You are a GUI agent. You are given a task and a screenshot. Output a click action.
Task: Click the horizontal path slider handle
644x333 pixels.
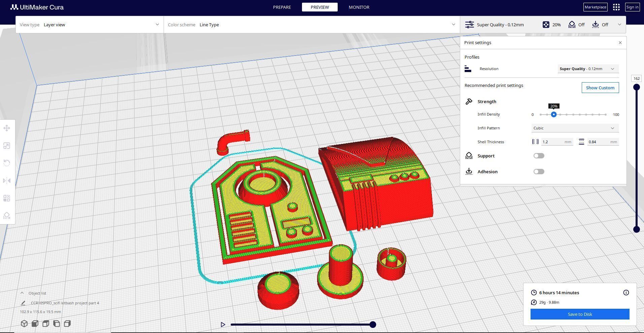[x=373, y=325]
